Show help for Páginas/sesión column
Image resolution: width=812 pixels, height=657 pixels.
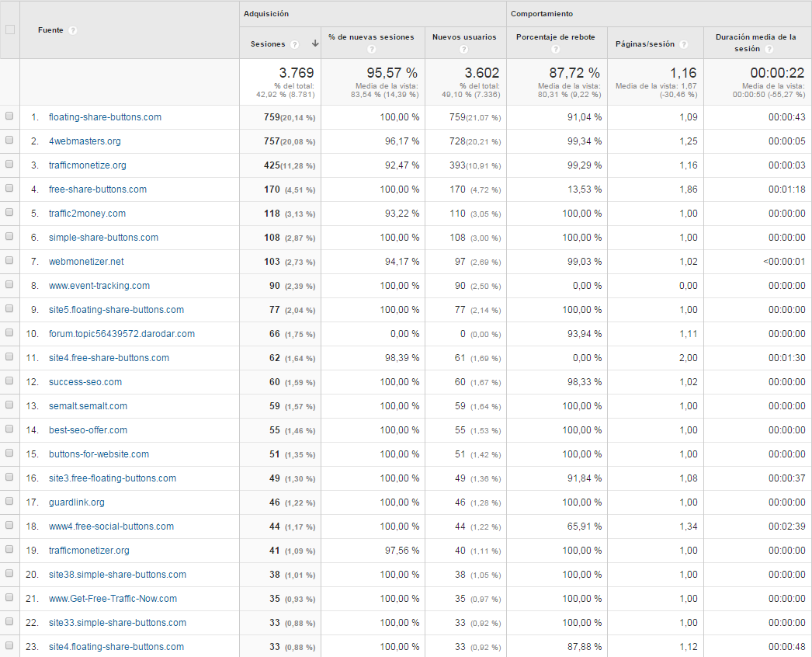[x=684, y=45]
